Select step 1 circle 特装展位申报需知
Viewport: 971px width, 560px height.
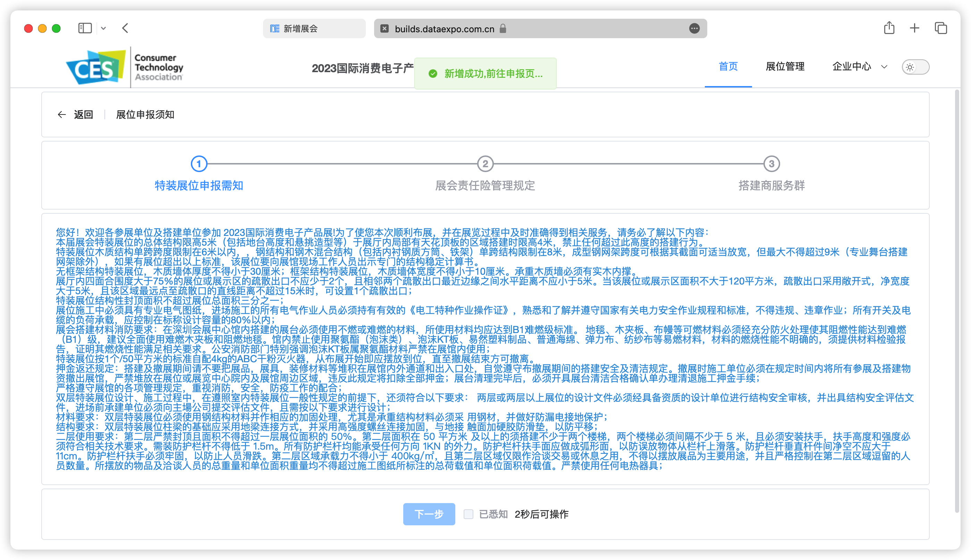coord(199,164)
